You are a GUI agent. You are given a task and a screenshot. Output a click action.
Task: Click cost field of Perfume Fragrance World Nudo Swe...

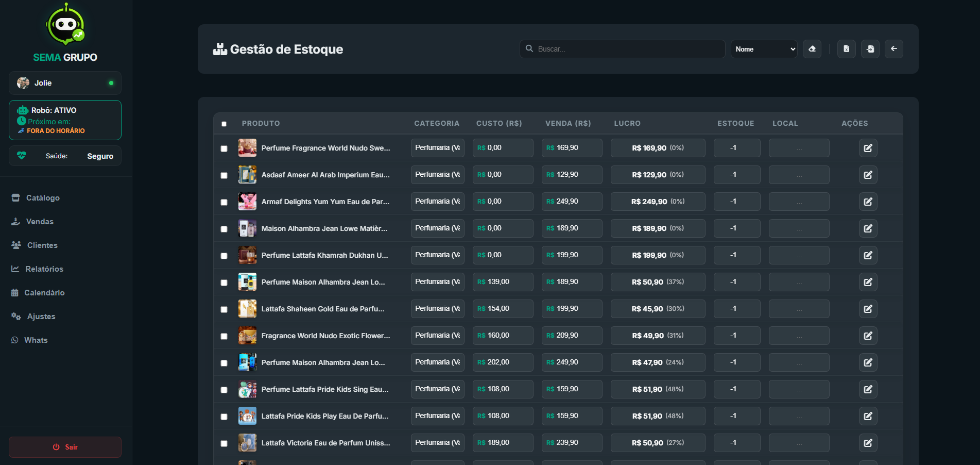click(503, 148)
